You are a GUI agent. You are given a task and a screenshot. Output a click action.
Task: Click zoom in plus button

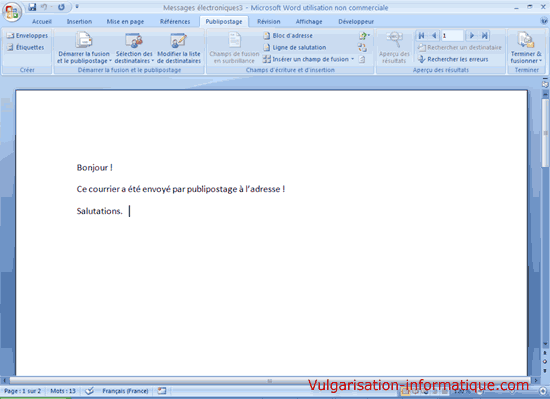tap(543, 391)
